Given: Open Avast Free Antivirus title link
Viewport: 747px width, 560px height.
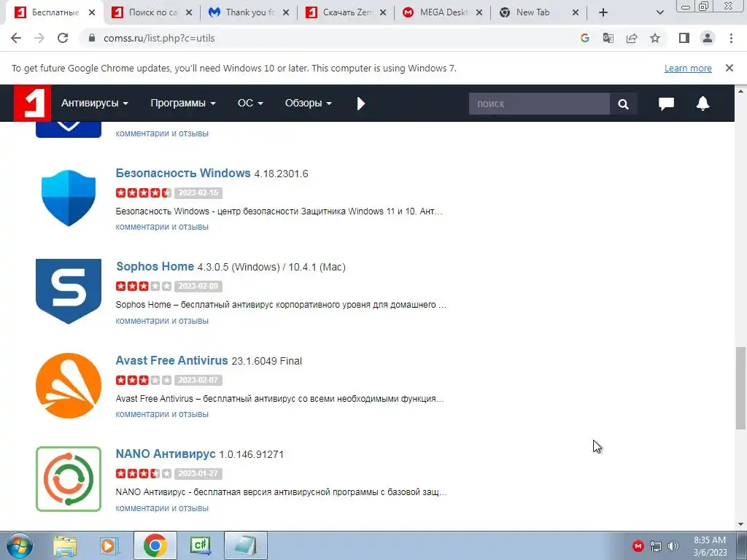Looking at the screenshot, I should (x=172, y=360).
